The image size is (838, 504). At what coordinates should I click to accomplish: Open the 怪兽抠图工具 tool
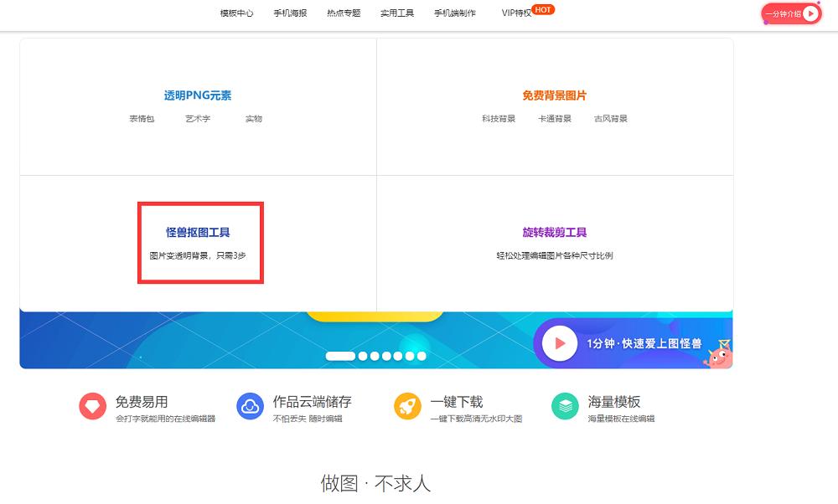pos(199,232)
